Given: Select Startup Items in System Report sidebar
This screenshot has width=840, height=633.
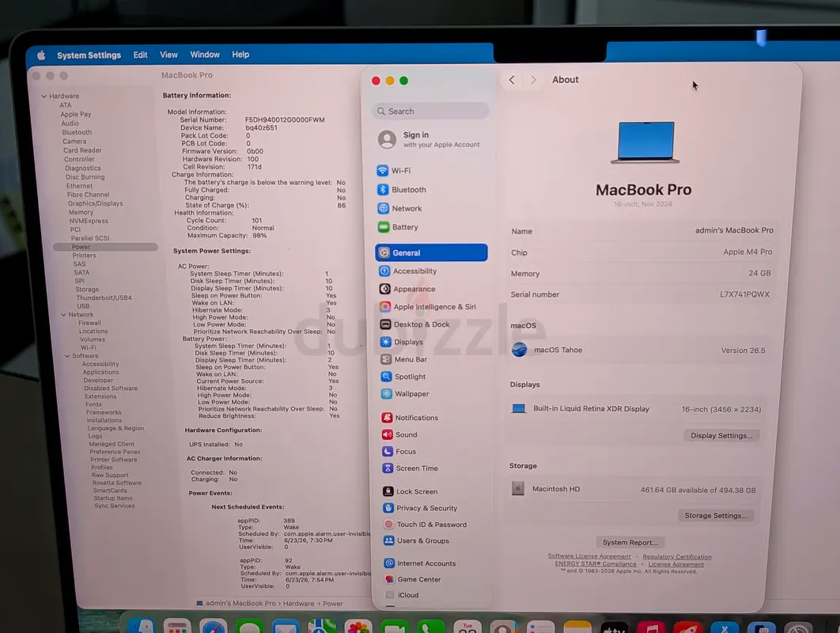Looking at the screenshot, I should click(x=113, y=498).
